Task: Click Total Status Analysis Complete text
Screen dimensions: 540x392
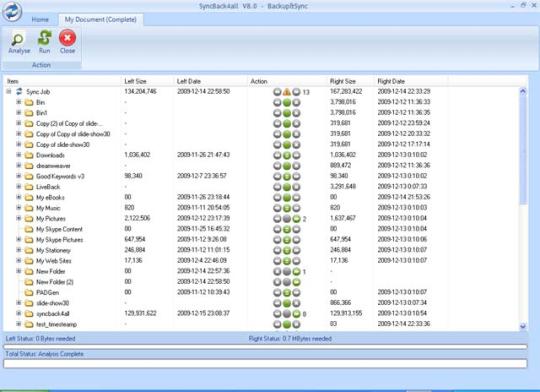Action: pyautogui.click(x=44, y=354)
